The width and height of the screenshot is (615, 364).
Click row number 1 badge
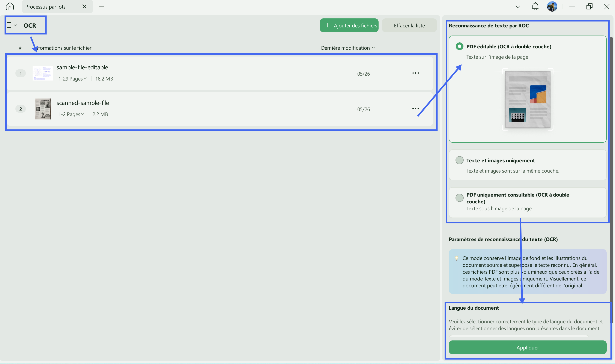(21, 73)
